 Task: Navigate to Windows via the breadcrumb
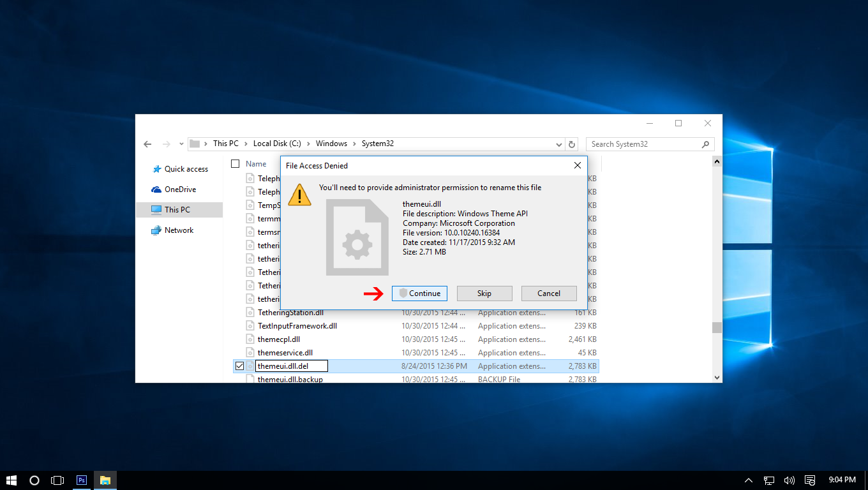coord(331,144)
